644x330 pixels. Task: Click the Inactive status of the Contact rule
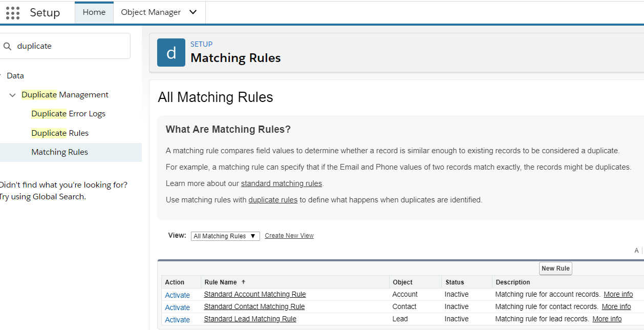coord(457,307)
